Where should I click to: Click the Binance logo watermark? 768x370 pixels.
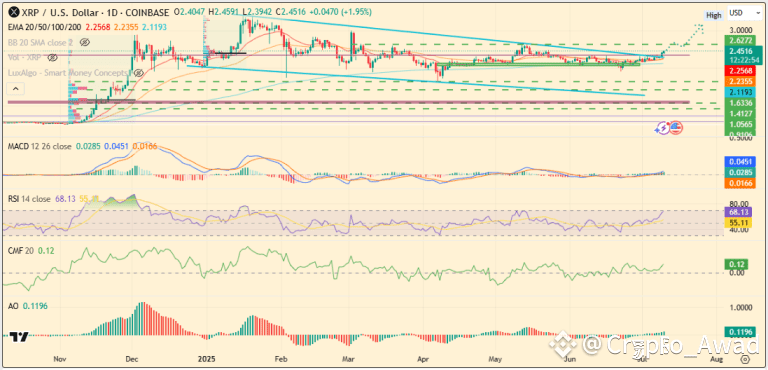point(562,345)
